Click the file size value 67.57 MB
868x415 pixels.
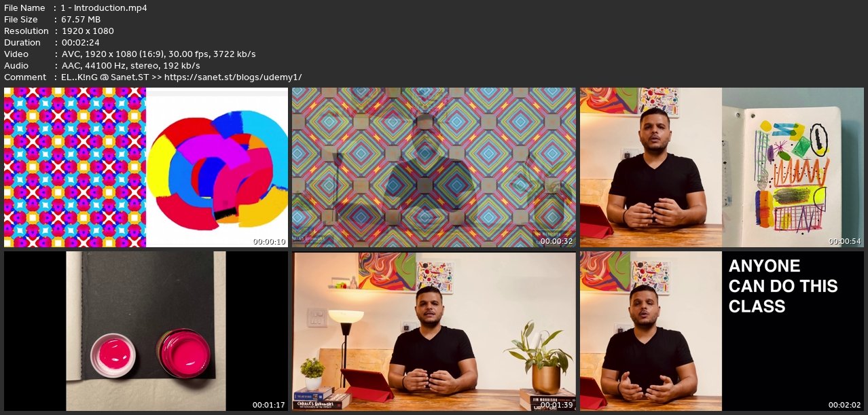coord(81,20)
